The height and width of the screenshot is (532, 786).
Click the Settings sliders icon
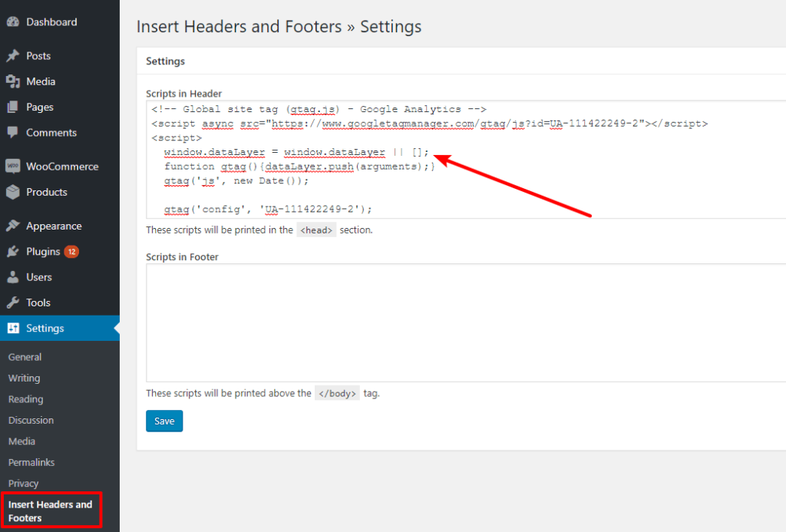[13, 328]
